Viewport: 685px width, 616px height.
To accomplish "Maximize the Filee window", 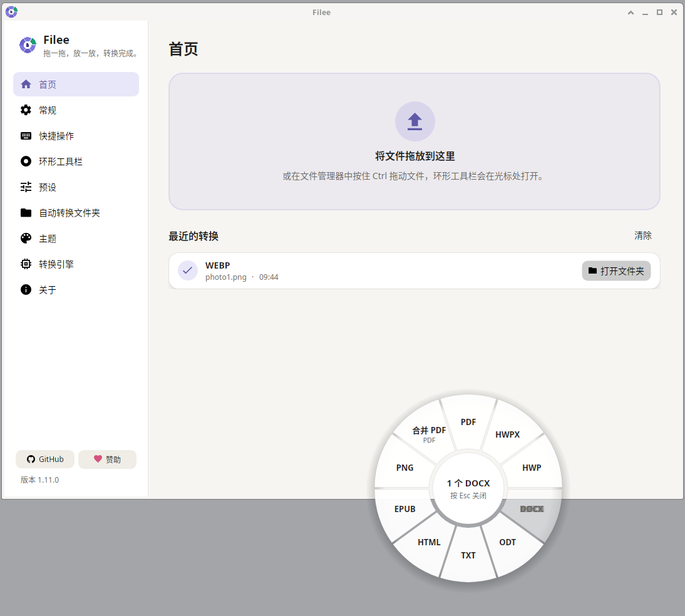I will point(659,13).
